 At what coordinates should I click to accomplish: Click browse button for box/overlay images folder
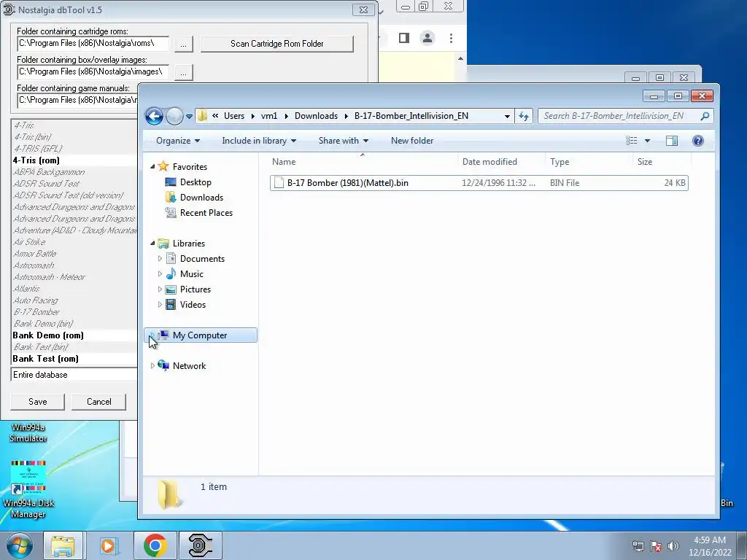(183, 72)
